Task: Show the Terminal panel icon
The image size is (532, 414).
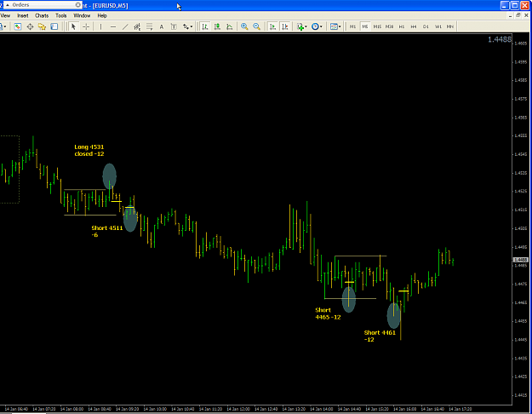Action: pos(54,26)
